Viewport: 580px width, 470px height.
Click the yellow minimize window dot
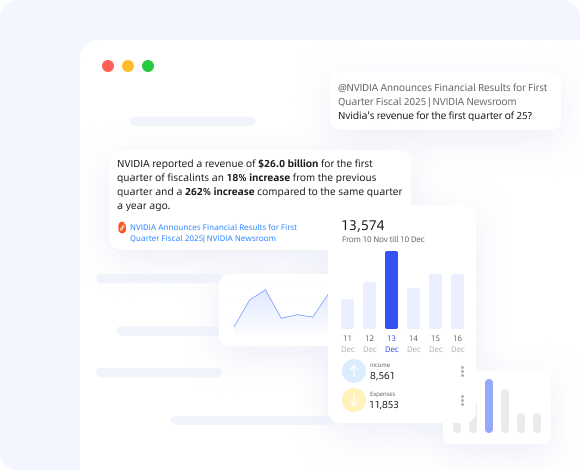click(128, 66)
